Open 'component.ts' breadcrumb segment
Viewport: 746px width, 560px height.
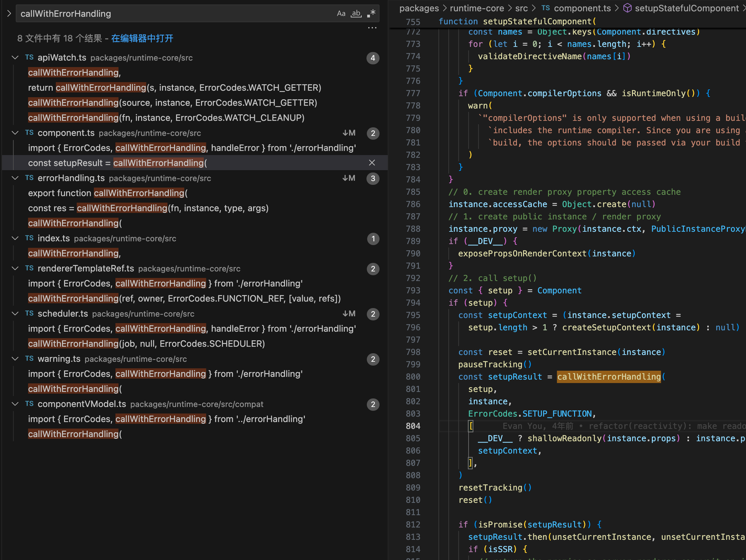pos(582,8)
